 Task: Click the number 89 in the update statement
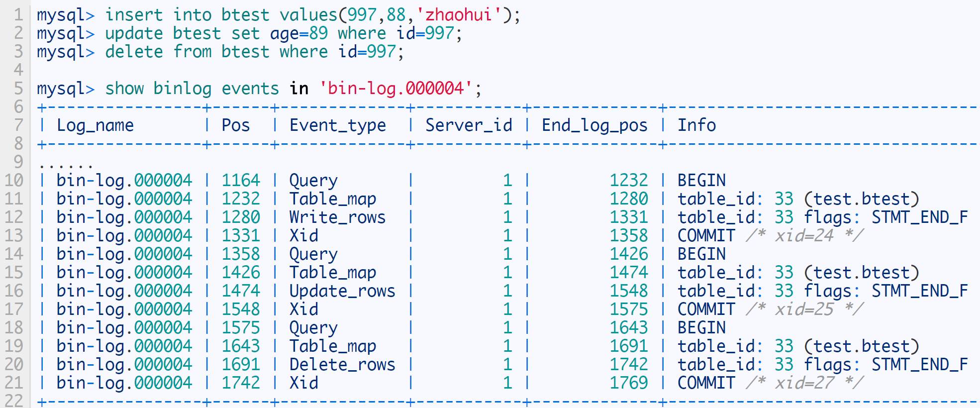point(318,33)
